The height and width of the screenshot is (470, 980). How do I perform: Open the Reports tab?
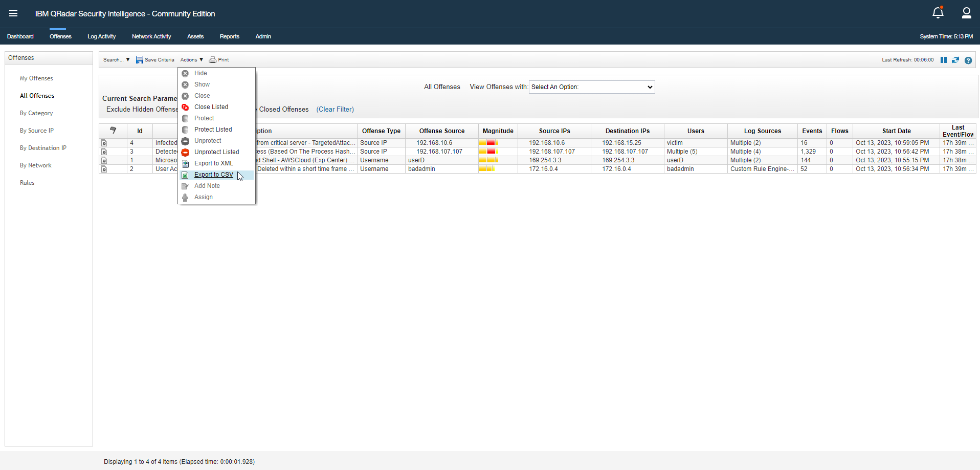(229, 36)
